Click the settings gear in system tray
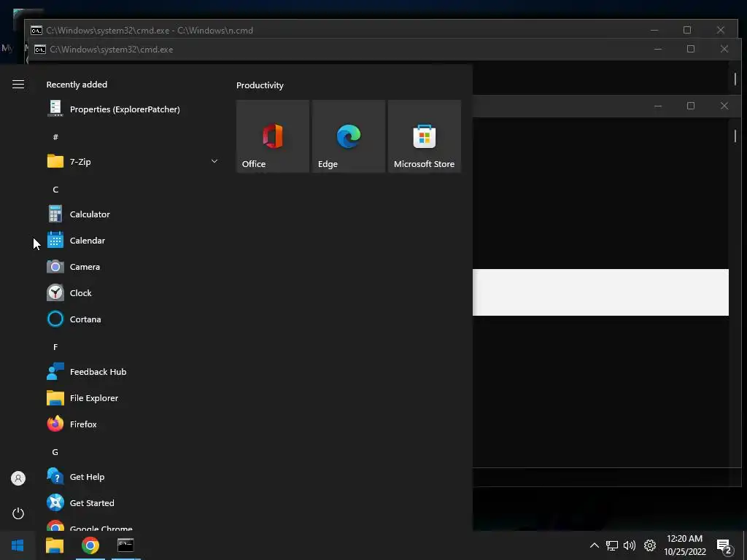This screenshot has height=560, width=747. [650, 545]
